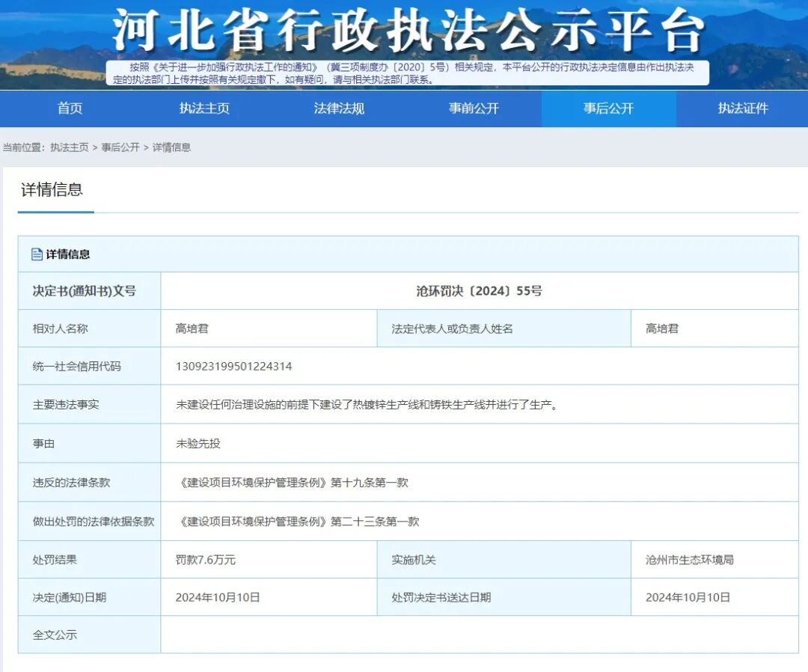
Task: Click the 事后公开 breadcrumb link
Action: (x=120, y=147)
